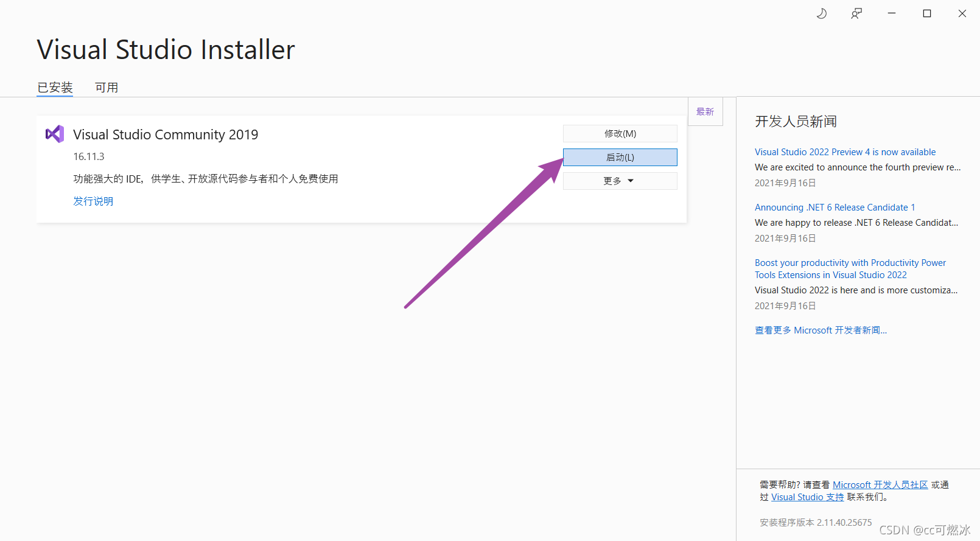Click the Visual Studio Community 2019 logo
This screenshot has width=980, height=541.
pos(55,134)
